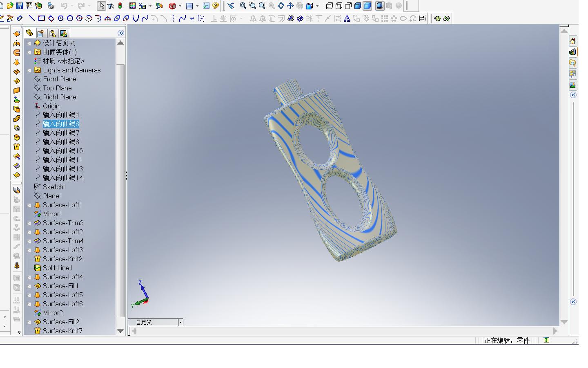The width and height of the screenshot is (588, 368).
Task: Select the Centerline sketch tool
Action: [x=173, y=18]
